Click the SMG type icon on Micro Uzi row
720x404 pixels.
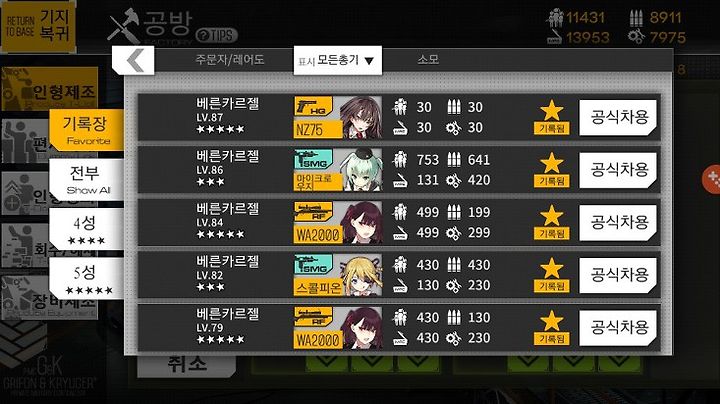pos(314,159)
